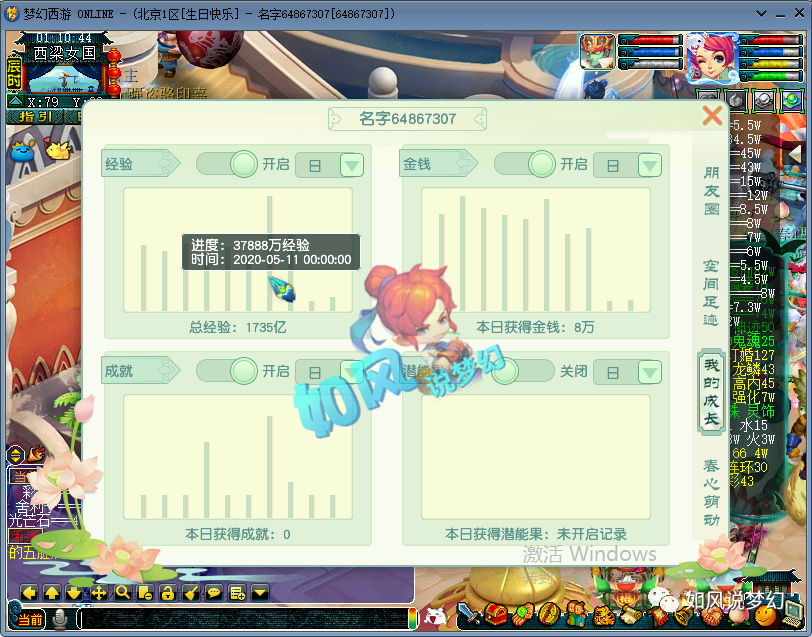812x637 pixels.
Task: Click the purple-green orb buff icon
Action: [x=792, y=100]
